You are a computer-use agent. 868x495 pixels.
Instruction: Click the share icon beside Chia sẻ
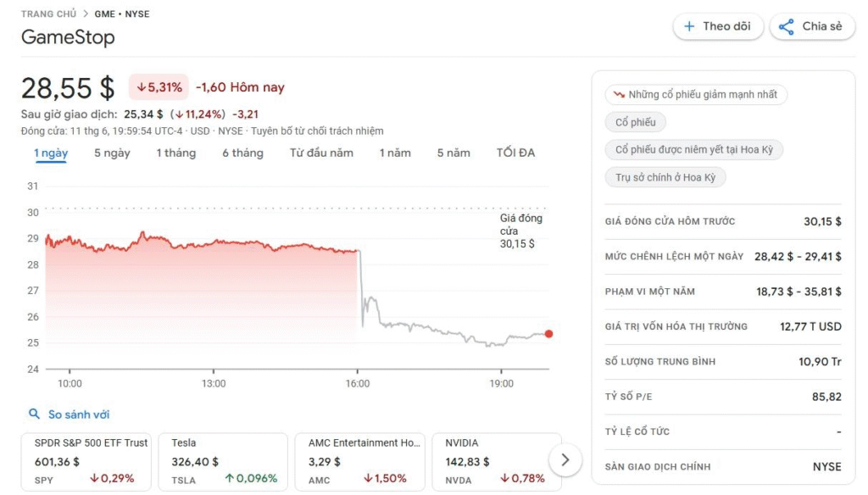click(786, 26)
